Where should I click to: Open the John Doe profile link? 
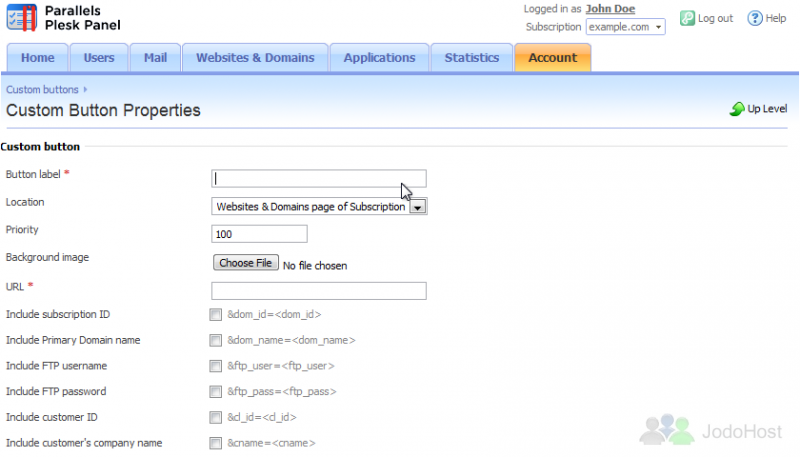tap(610, 9)
